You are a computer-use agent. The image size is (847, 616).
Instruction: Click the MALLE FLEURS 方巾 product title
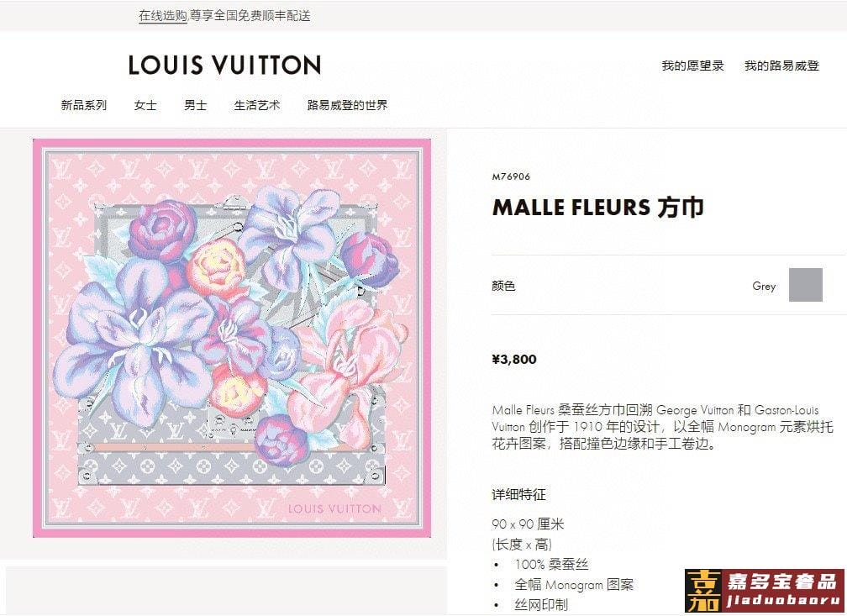(598, 208)
